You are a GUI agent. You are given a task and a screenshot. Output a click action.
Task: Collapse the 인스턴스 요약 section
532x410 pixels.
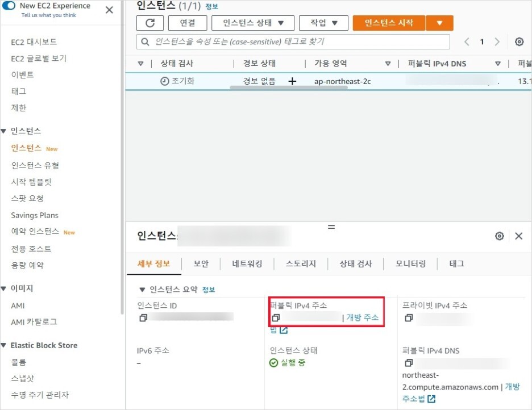click(142, 290)
